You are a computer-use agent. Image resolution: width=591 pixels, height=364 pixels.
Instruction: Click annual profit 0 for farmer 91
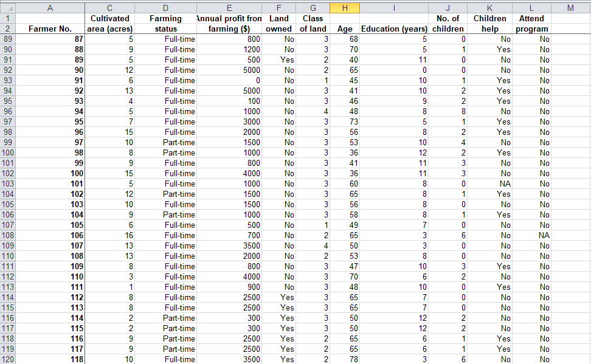229,80
